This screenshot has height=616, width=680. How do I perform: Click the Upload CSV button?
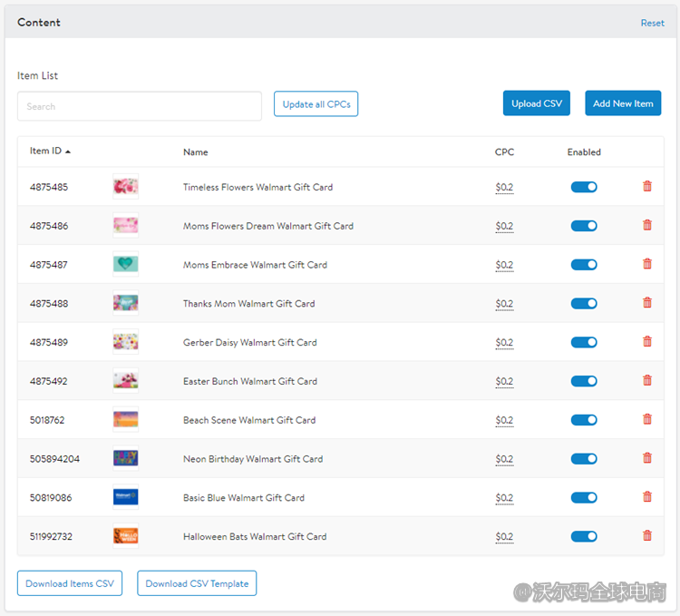(x=537, y=103)
